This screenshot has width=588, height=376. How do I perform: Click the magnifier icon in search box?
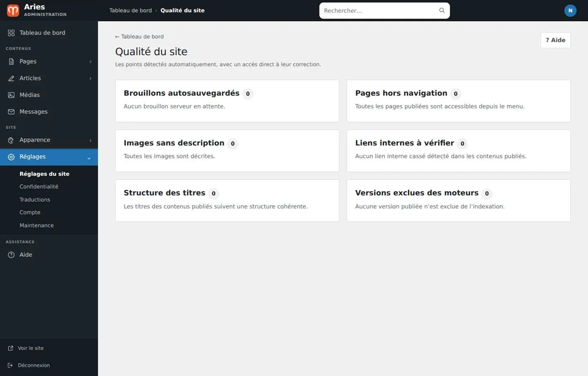point(442,11)
